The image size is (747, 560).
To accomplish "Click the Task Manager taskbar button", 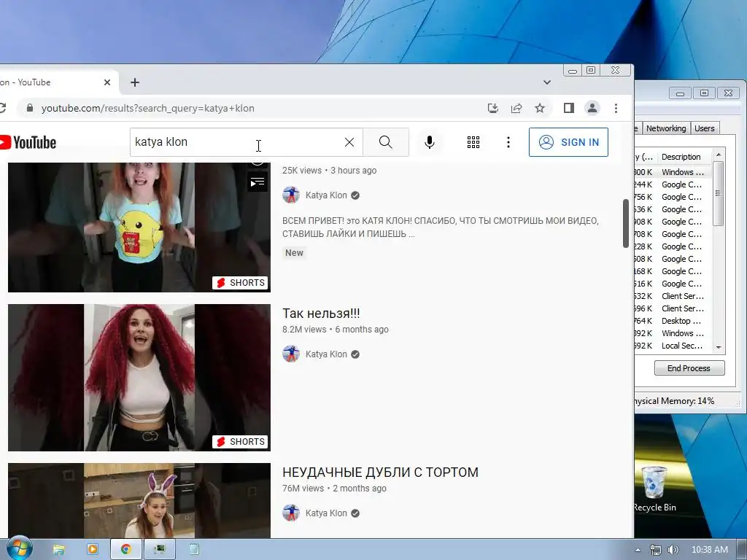I will 160,550.
